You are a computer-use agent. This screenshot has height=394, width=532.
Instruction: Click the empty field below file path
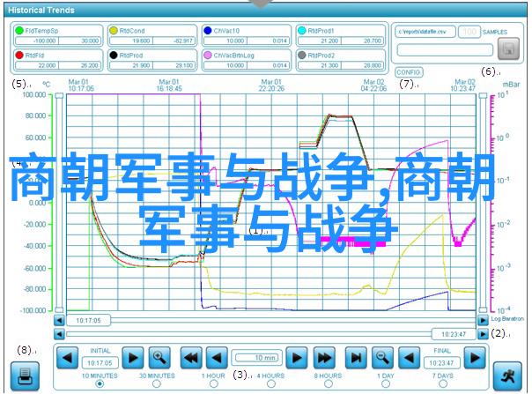445,50
